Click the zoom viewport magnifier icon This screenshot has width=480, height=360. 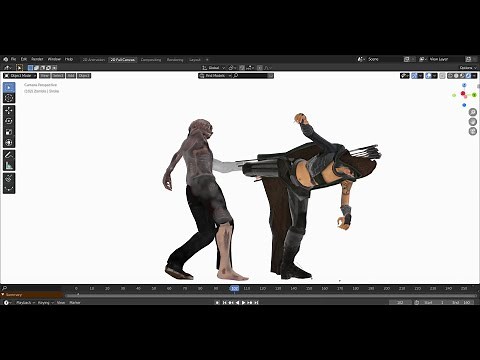[x=473, y=112]
